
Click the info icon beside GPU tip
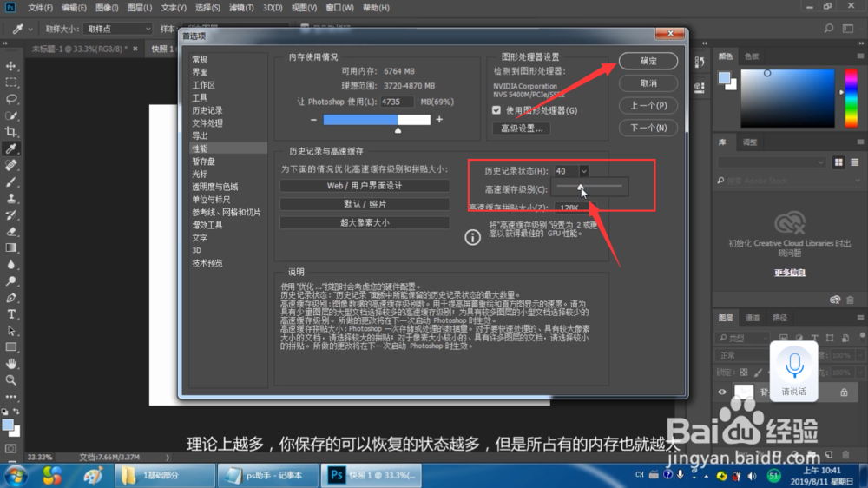point(472,238)
